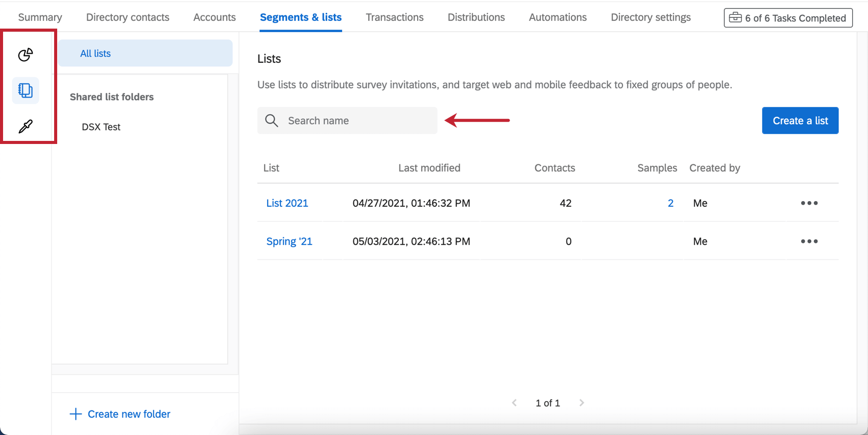The image size is (868, 435).
Task: Select the DSX Test shared folder
Action: [x=101, y=127]
